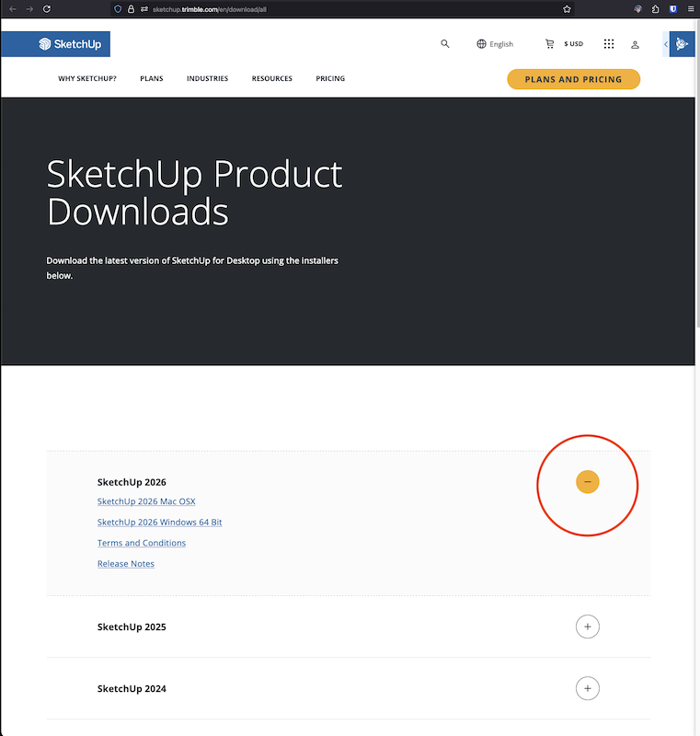Download SketchUp 2026 Windows 64 Bit
This screenshot has width=700, height=736.
click(x=160, y=523)
